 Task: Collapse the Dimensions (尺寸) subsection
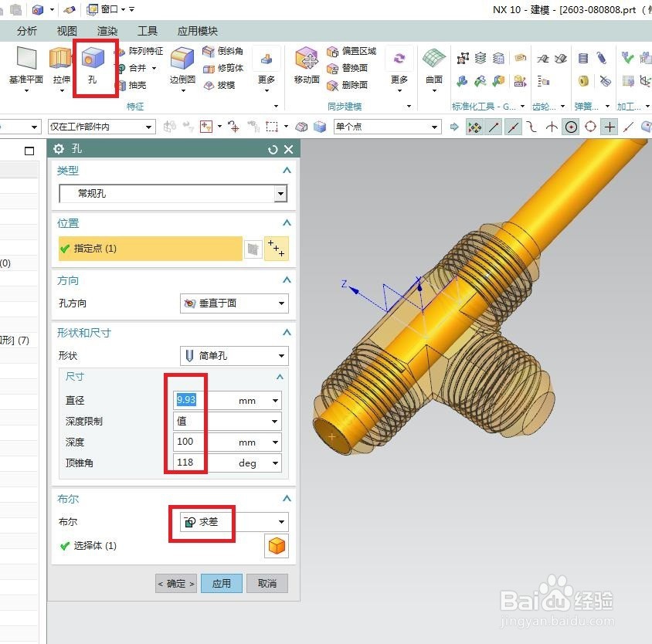pos(280,377)
